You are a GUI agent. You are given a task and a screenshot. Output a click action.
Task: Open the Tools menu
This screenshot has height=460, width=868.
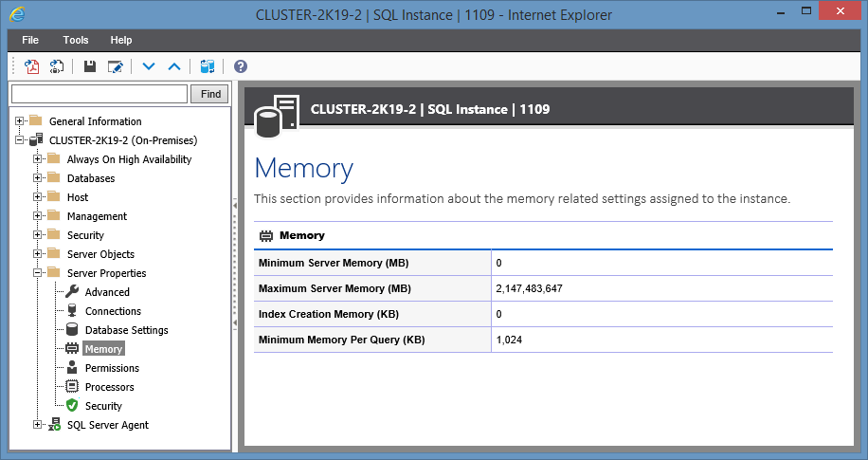[x=76, y=40]
